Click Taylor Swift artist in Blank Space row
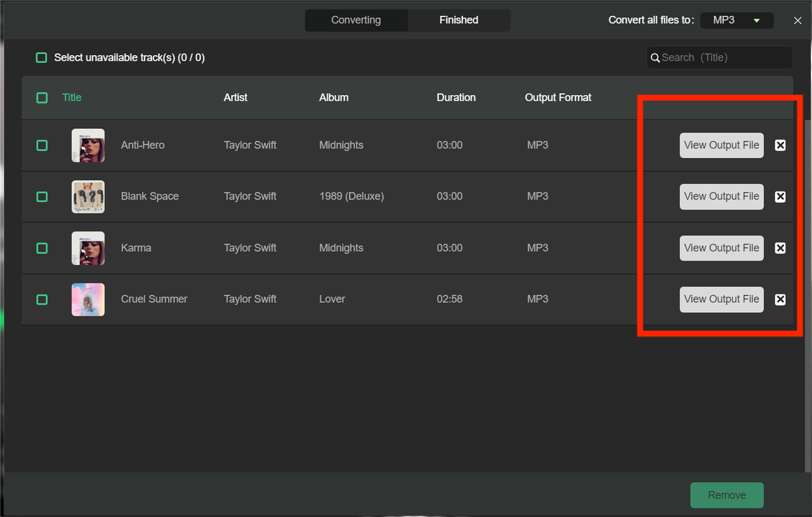 pyautogui.click(x=250, y=197)
